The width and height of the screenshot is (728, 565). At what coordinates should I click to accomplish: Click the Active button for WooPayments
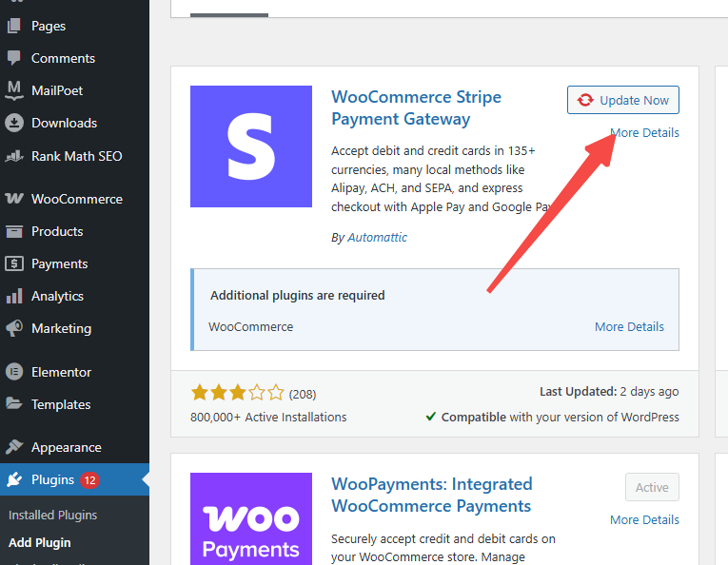pos(652,487)
